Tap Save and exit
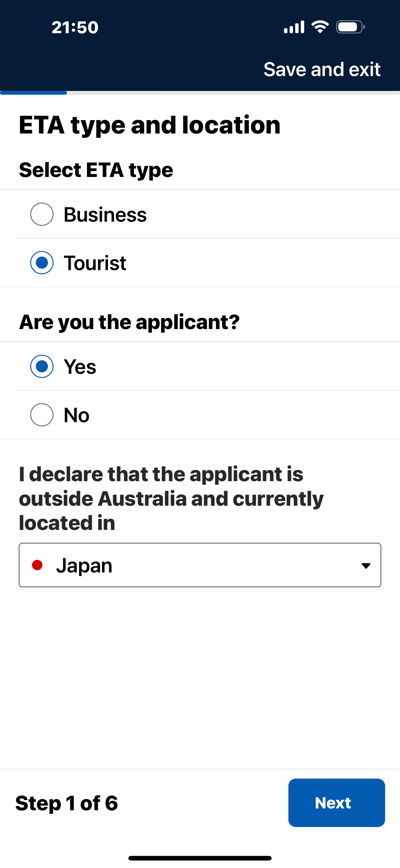Viewport: 400px width, 868px height. (x=322, y=70)
